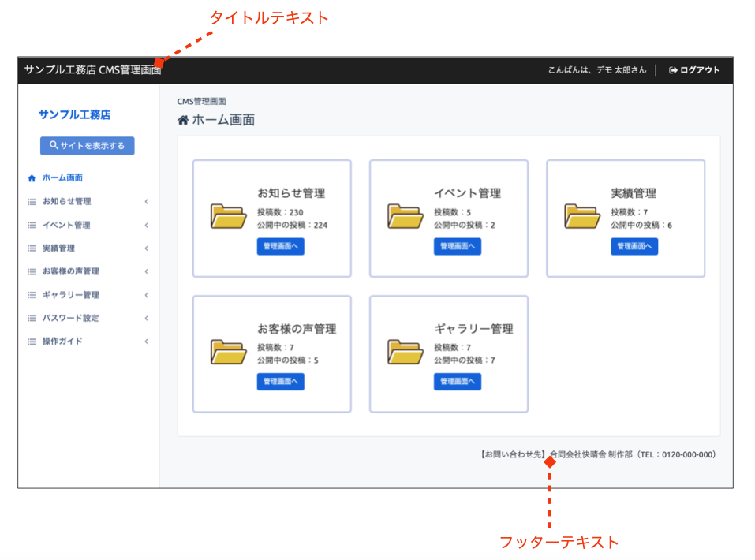Click 公開中の投稿：2 text
The image size is (755, 560).
tap(465, 225)
